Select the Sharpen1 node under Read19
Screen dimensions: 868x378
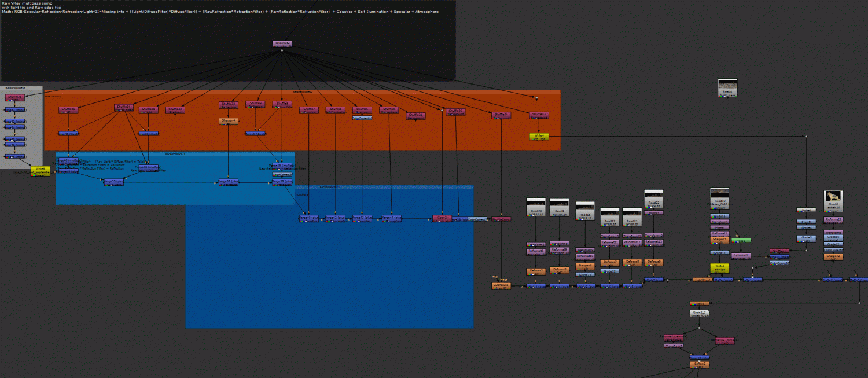(x=720, y=240)
